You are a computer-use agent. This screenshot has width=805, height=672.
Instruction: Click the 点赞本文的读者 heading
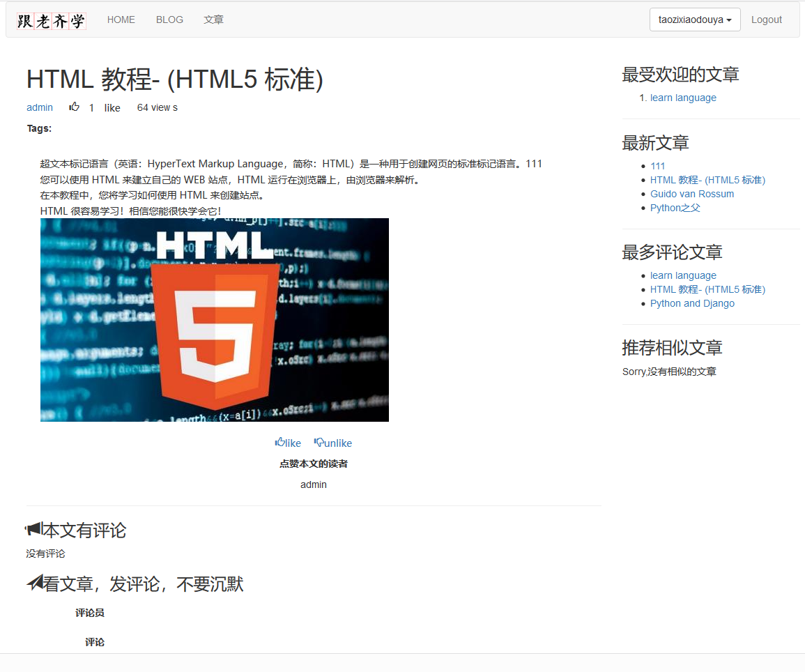coord(313,464)
